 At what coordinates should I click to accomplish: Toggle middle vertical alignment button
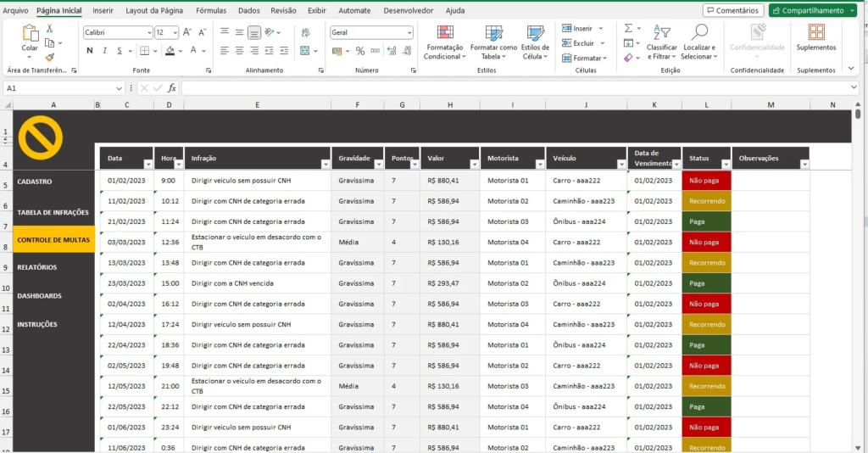(239, 32)
